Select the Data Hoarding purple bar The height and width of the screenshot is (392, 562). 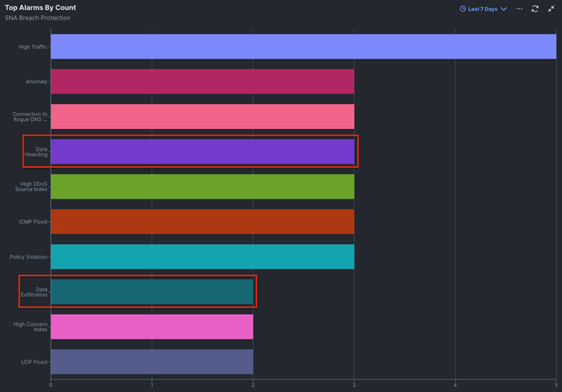point(203,152)
